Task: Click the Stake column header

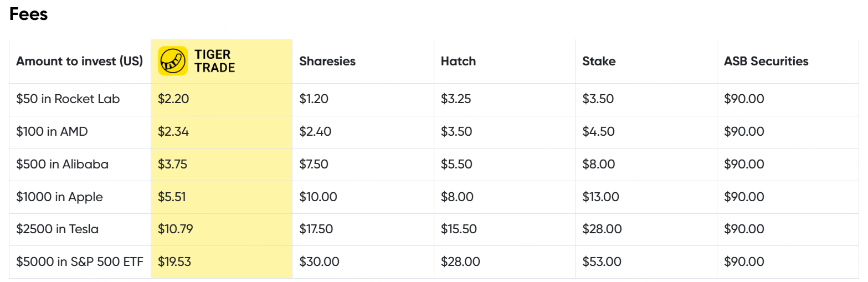Action: click(599, 61)
